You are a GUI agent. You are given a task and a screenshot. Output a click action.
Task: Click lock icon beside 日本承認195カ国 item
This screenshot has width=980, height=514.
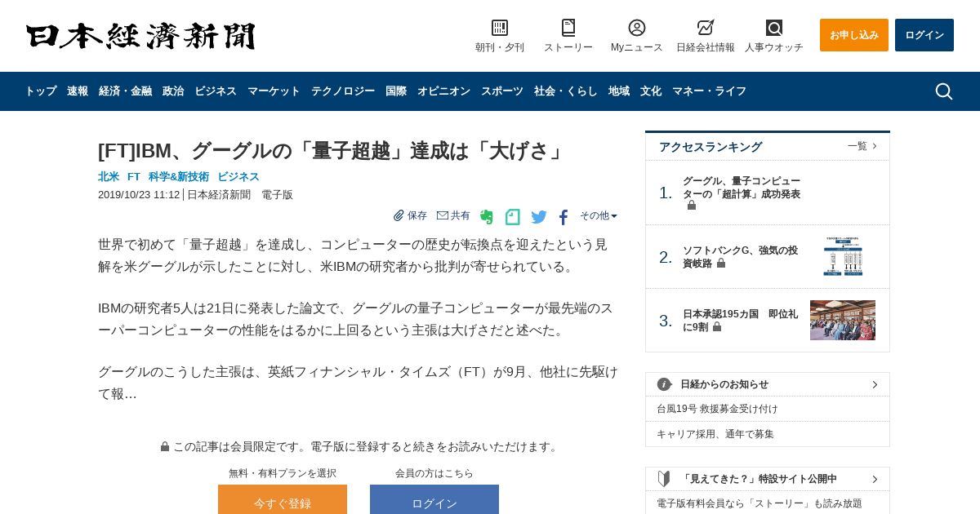(717, 326)
